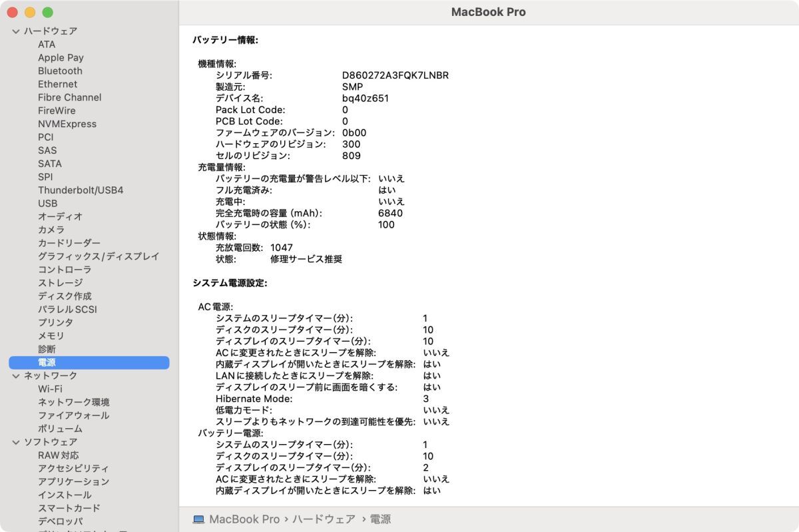
Task: Open the ストレージ entry
Action: (x=60, y=283)
